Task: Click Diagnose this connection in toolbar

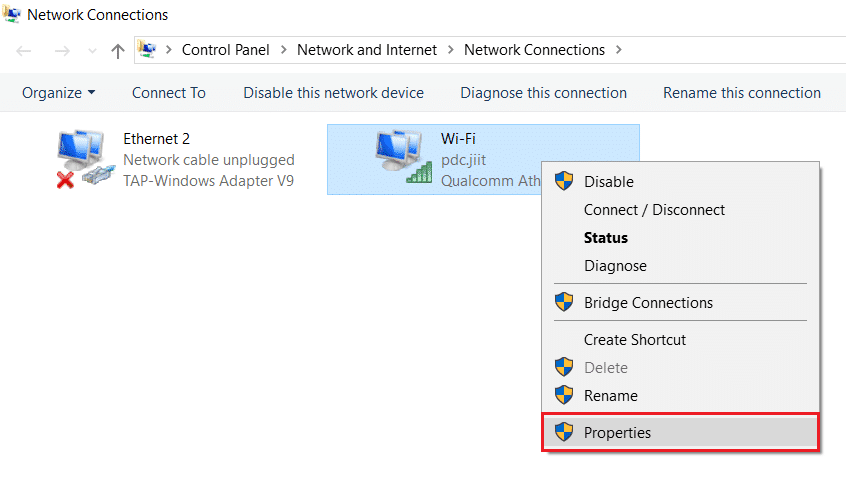Action: tap(543, 93)
